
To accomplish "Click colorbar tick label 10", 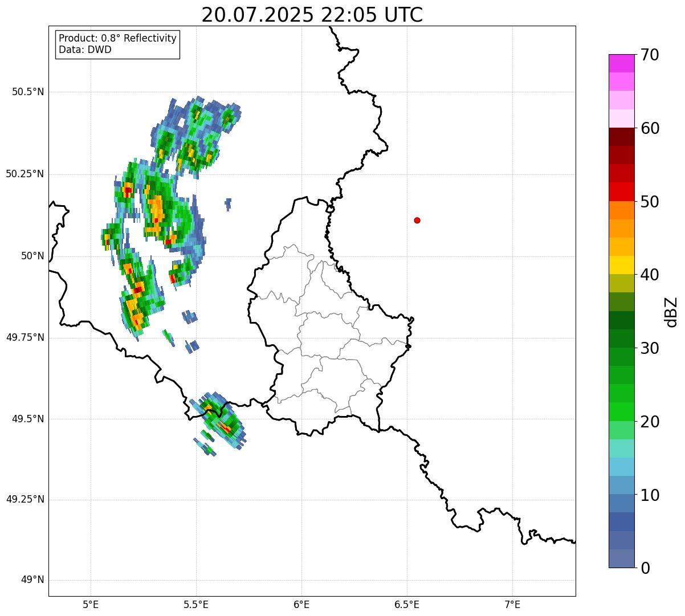I will coord(650,495).
